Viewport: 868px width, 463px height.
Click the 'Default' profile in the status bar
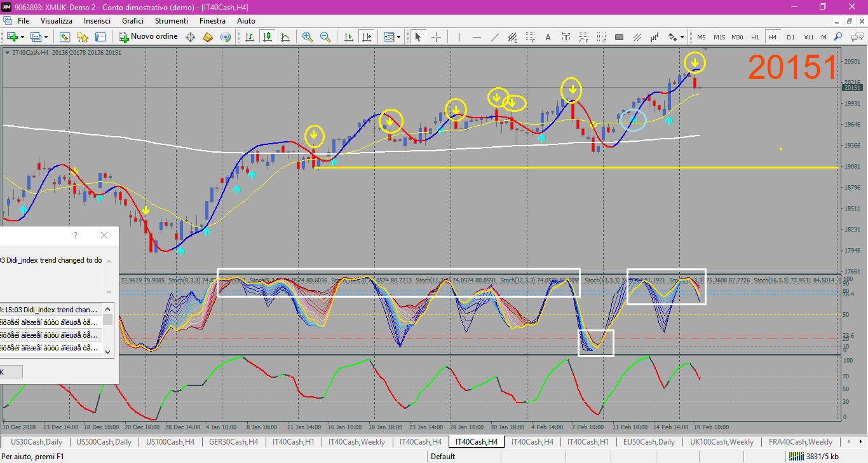[x=443, y=456]
